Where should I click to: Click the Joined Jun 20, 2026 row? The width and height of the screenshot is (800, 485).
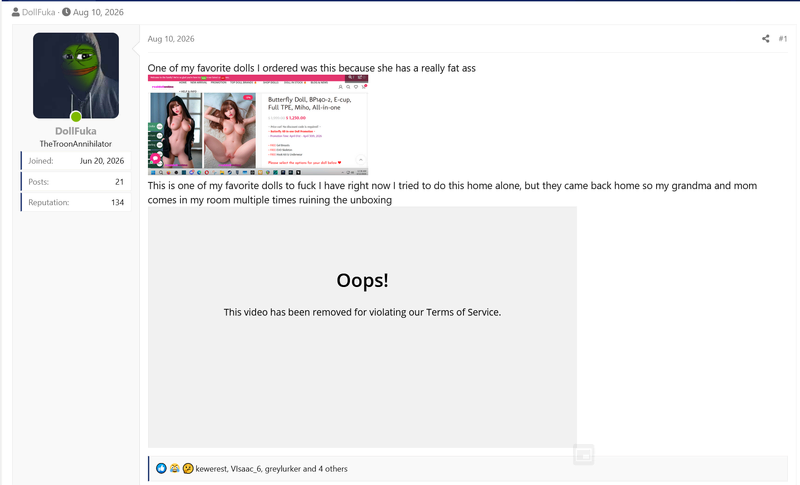click(76, 161)
